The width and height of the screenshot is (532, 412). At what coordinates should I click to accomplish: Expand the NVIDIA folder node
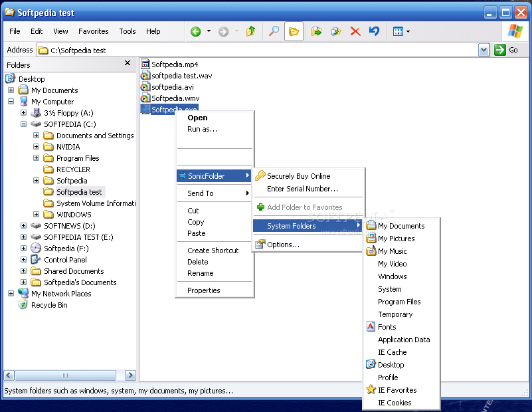(x=36, y=146)
